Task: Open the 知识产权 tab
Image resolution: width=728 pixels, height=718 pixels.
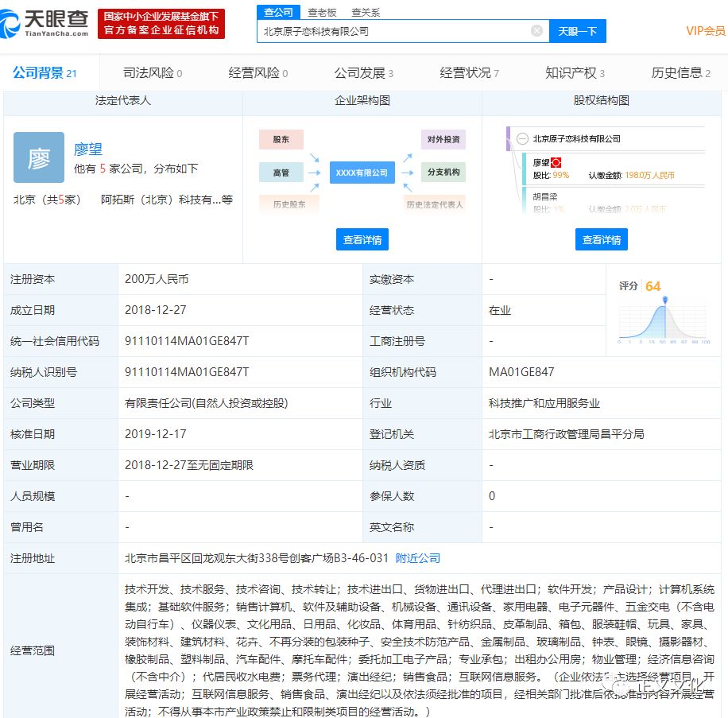Action: point(575,73)
